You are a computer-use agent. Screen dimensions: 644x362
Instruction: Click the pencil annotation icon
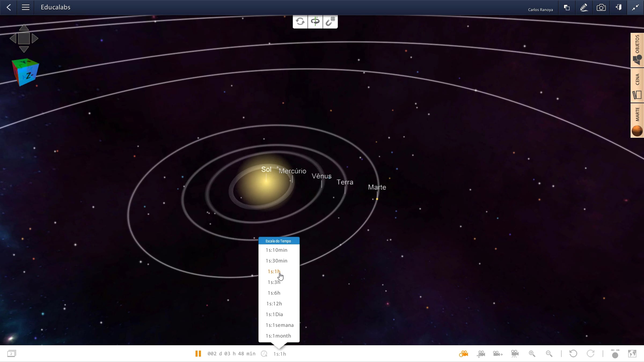tap(584, 8)
